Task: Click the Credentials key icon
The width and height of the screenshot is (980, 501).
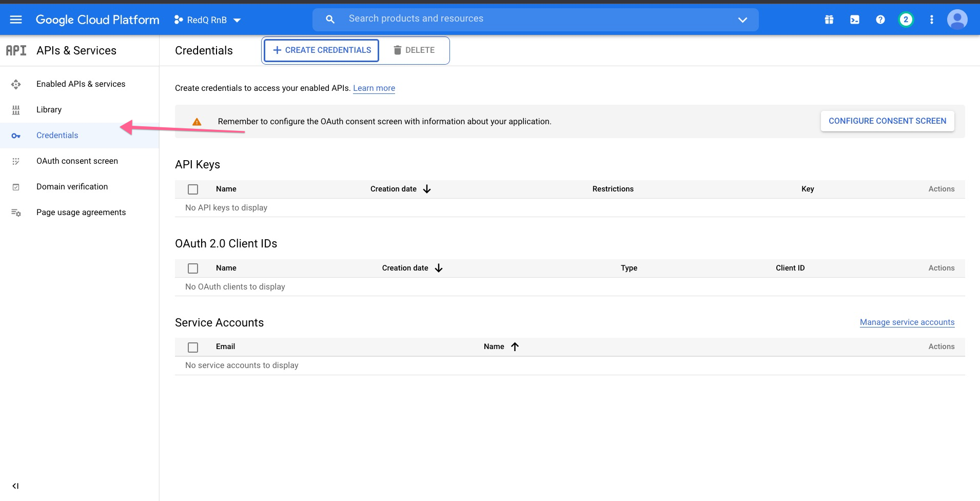Action: [x=16, y=136]
